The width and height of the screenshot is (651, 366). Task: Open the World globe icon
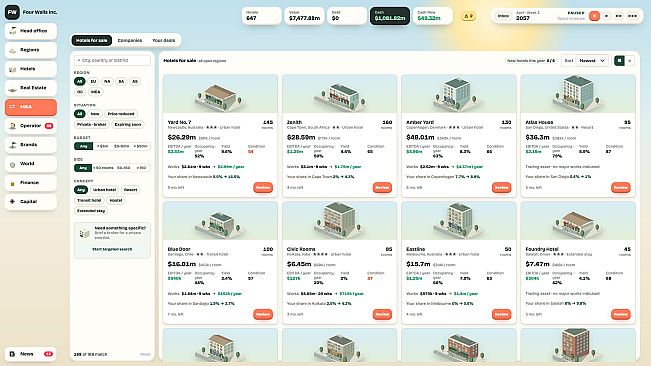tap(13, 164)
